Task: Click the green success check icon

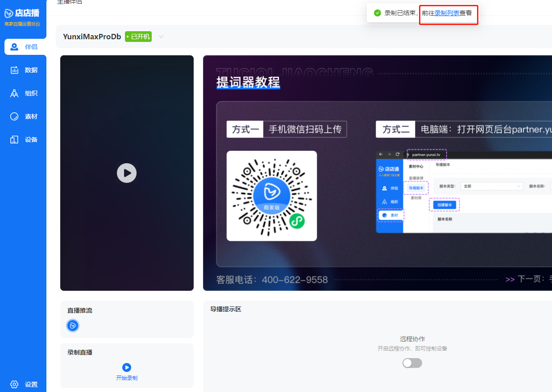Action: coord(378,13)
